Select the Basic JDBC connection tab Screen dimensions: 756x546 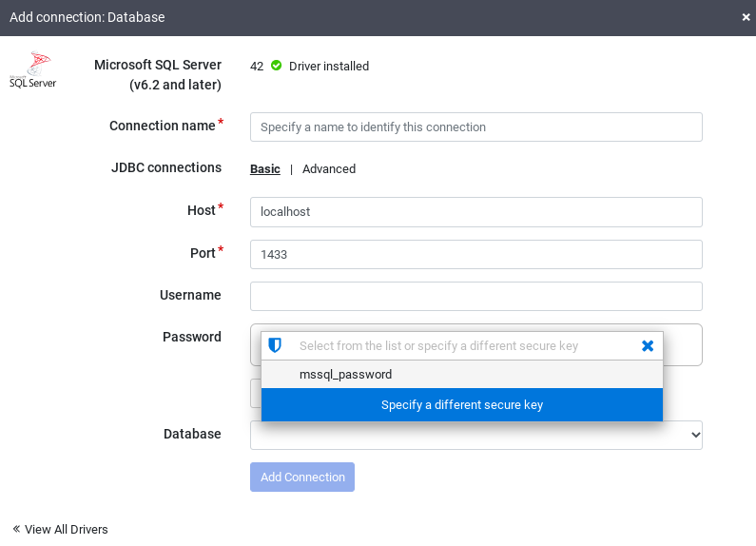[264, 169]
